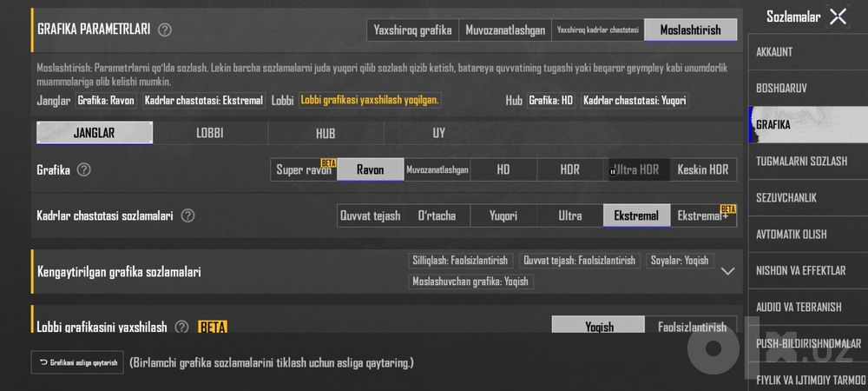Close settings with the X icon
The width and height of the screenshot is (868, 391).
tap(838, 17)
